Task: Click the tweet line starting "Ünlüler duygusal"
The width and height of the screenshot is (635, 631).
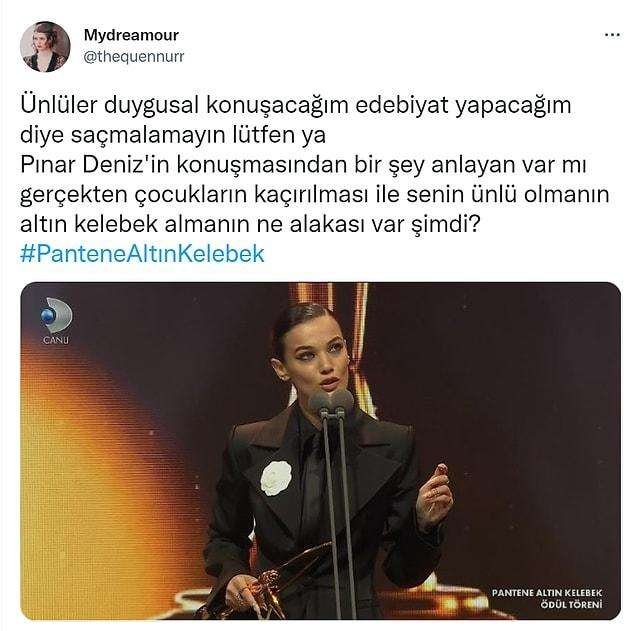Action: click(295, 105)
